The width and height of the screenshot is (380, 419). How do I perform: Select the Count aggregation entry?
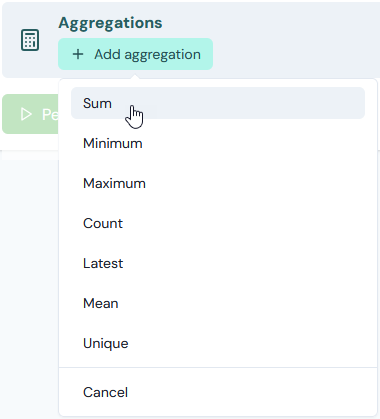[218, 223]
